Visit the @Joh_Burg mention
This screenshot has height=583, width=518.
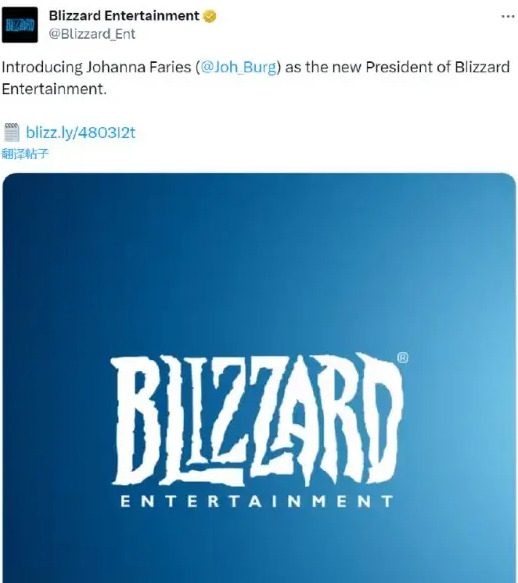238,67
